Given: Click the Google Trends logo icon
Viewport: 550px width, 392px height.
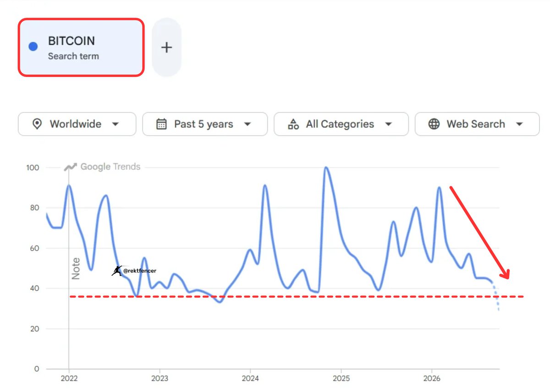Looking at the screenshot, I should point(71,167).
